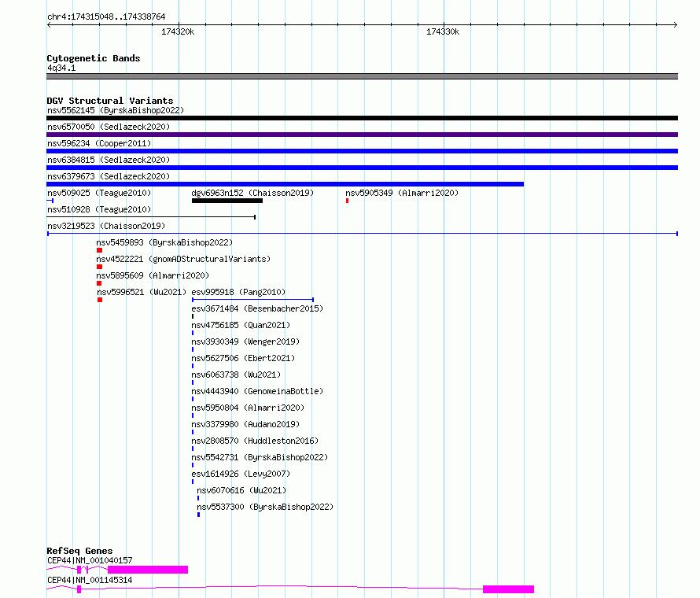This screenshot has height=598, width=700.
Task: Open esv995918 (Pang2010) label
Action: click(238, 292)
